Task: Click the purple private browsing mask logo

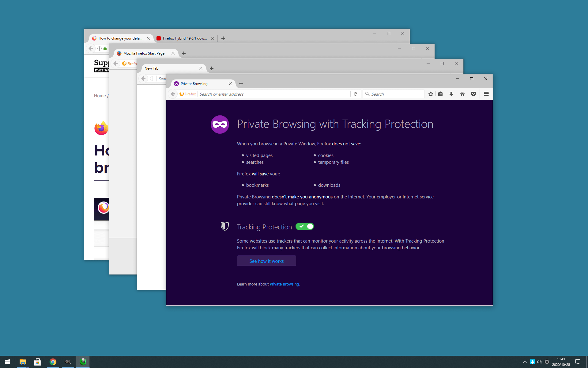Action: tap(220, 125)
